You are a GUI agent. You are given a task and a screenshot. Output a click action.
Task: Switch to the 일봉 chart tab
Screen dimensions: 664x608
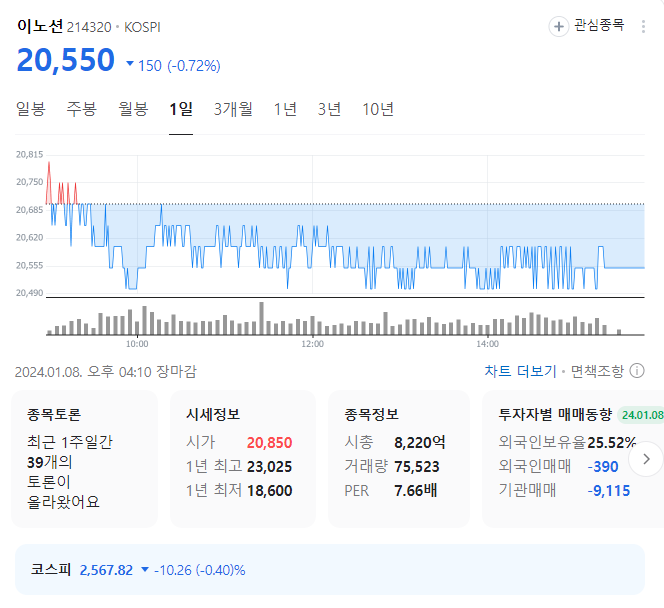30,109
